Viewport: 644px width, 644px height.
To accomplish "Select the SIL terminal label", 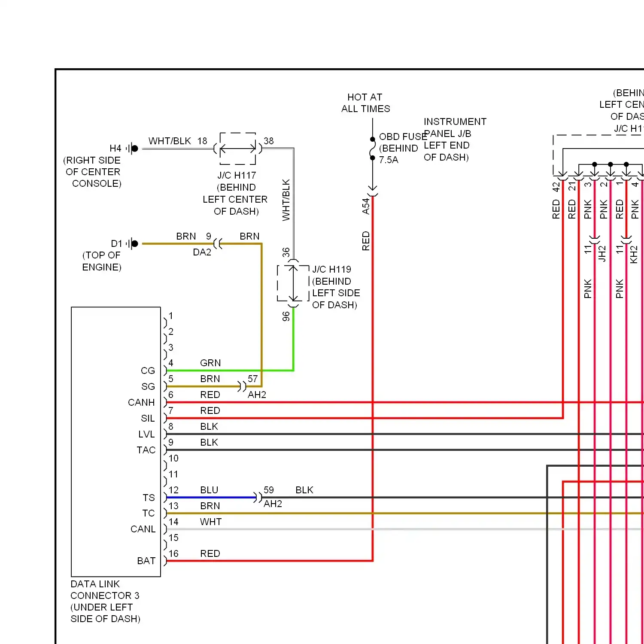I will [x=148, y=418].
